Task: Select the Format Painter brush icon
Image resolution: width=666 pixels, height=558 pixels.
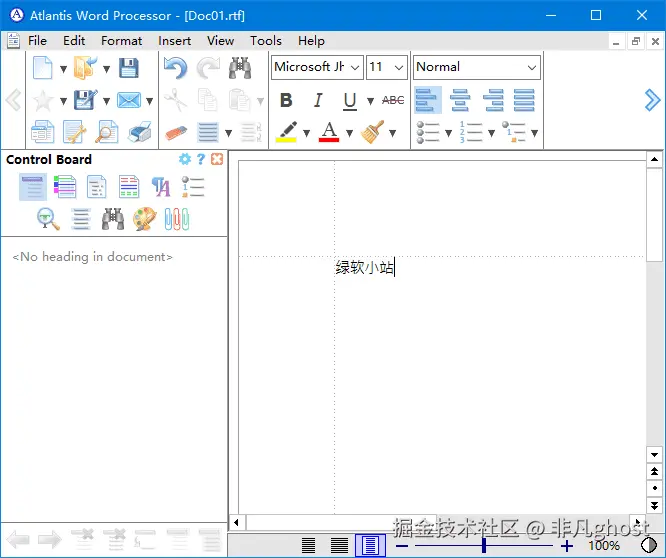Action: (x=373, y=132)
